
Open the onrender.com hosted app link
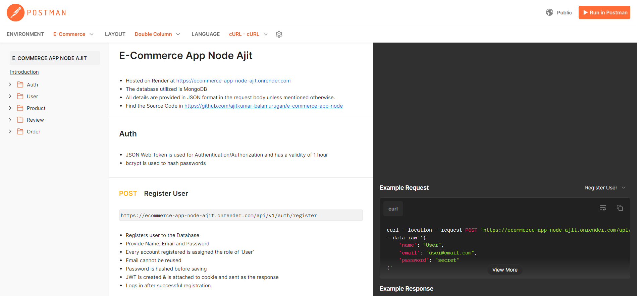pos(233,81)
